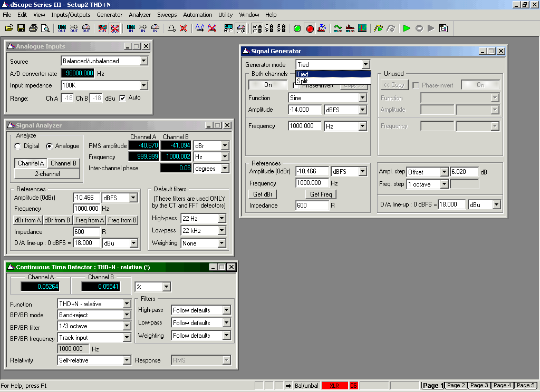Toggle the Channel B button in Signal Analyzer
540x392 pixels.
tap(63, 163)
